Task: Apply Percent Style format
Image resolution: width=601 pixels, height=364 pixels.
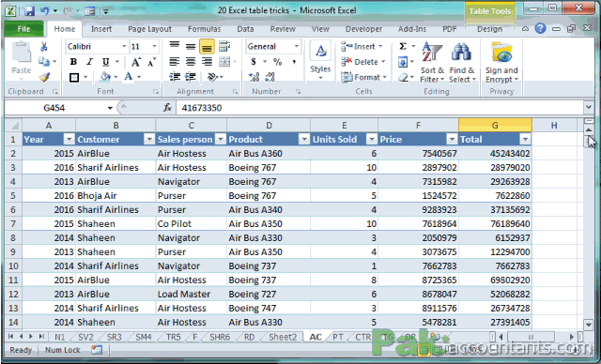Action: [x=278, y=62]
